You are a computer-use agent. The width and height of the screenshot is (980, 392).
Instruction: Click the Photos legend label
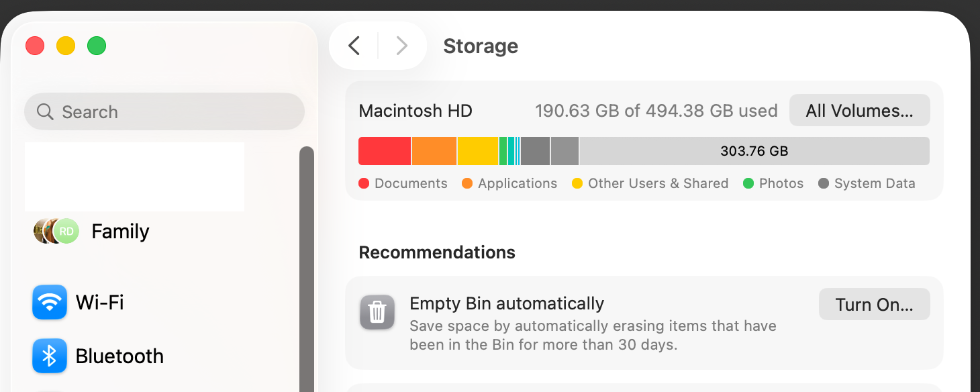tap(781, 183)
